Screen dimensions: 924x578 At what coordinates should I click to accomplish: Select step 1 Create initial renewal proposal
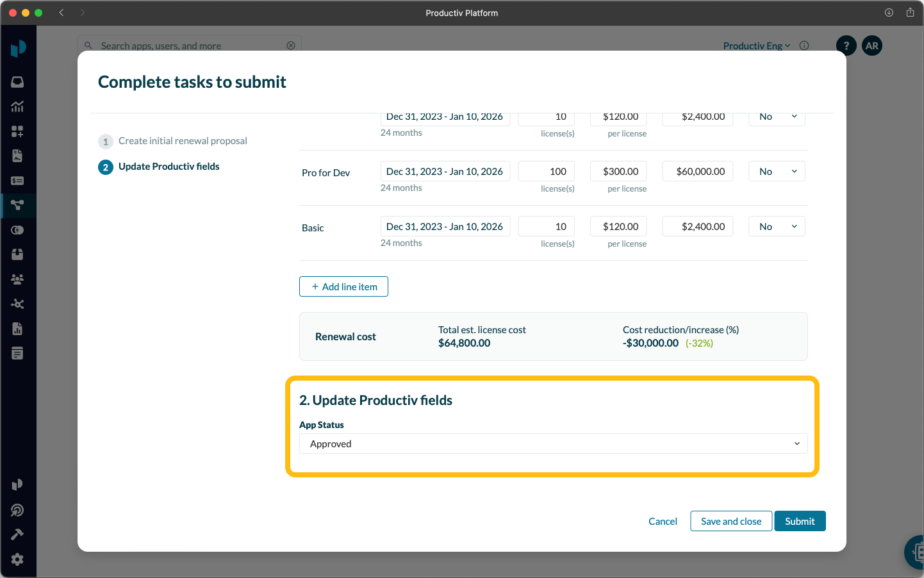[172, 141]
